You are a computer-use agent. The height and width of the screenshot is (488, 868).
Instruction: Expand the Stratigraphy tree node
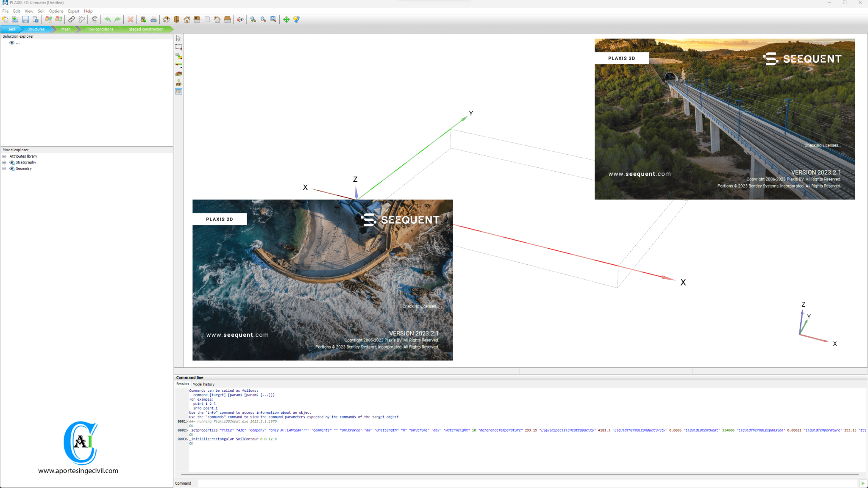tap(4, 163)
